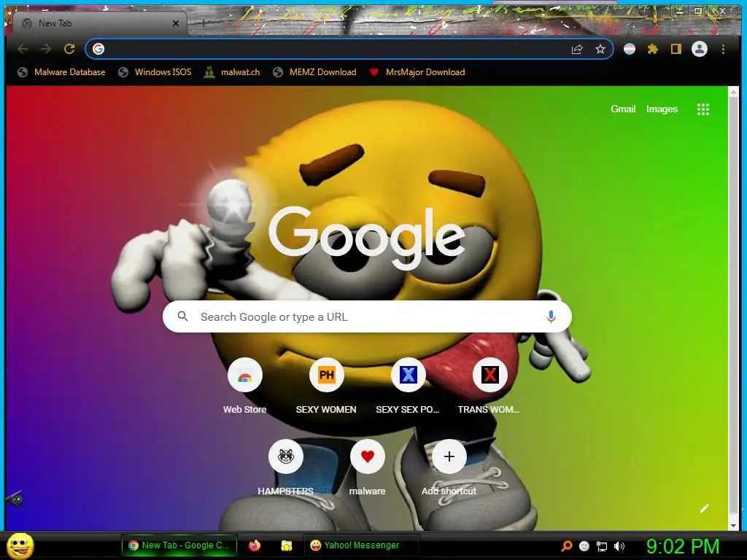
Task: Start voice search with microphone icon
Action: (x=551, y=316)
